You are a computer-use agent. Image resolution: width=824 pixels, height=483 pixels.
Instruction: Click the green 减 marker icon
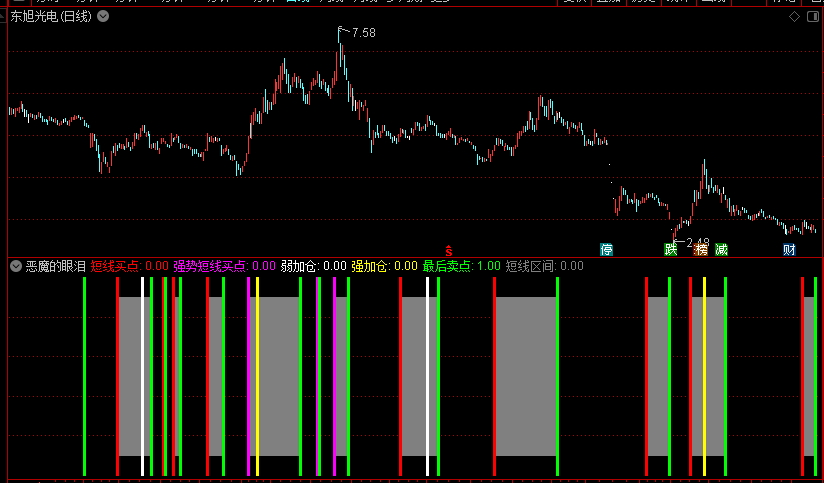click(722, 250)
